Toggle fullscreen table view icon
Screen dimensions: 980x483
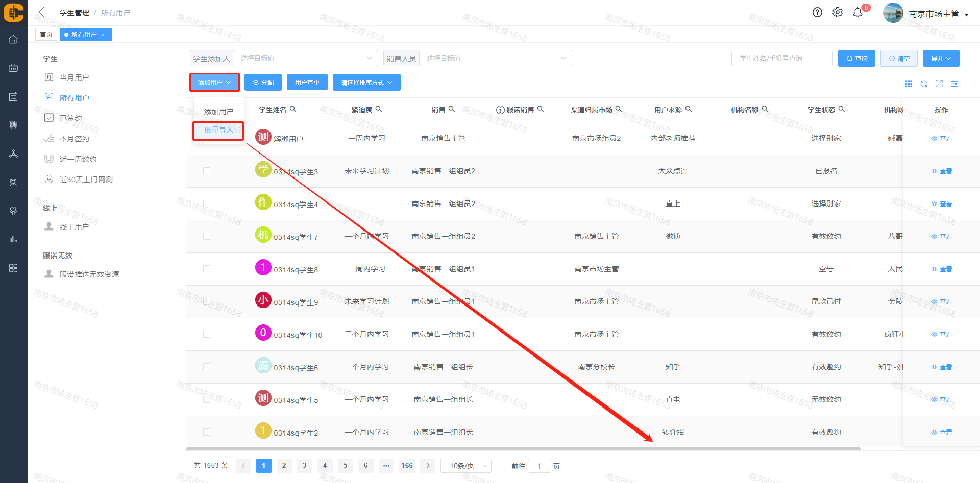tap(939, 84)
